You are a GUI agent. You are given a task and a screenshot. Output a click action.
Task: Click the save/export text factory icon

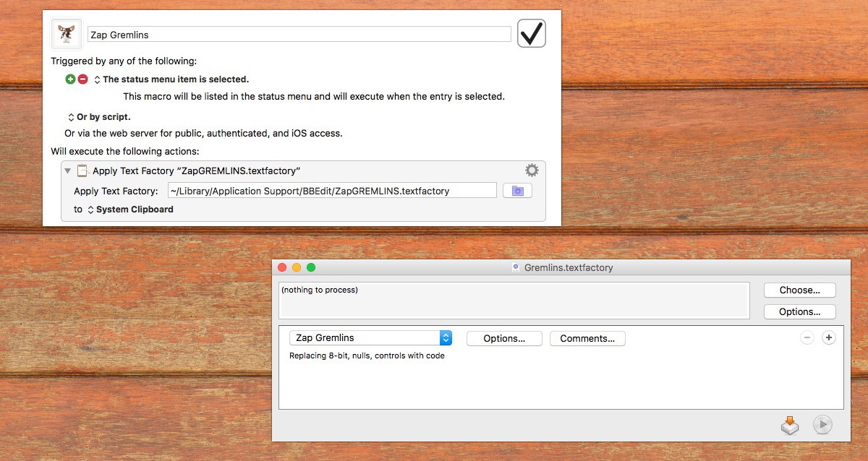[790, 425]
